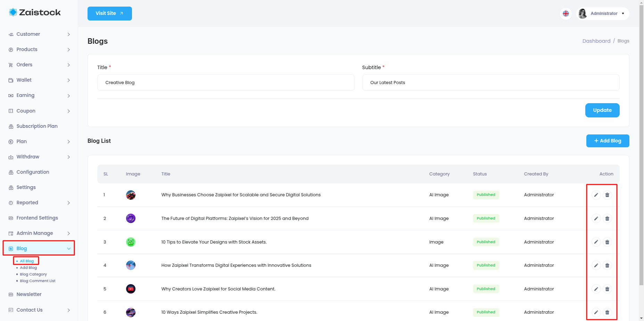Edit the blog in row 4

coord(596,265)
